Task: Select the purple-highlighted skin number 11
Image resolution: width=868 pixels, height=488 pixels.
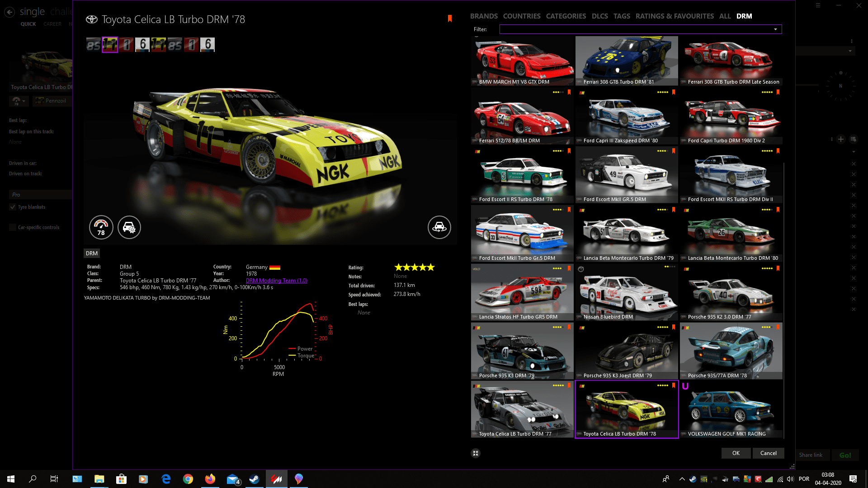Action: 110,45
